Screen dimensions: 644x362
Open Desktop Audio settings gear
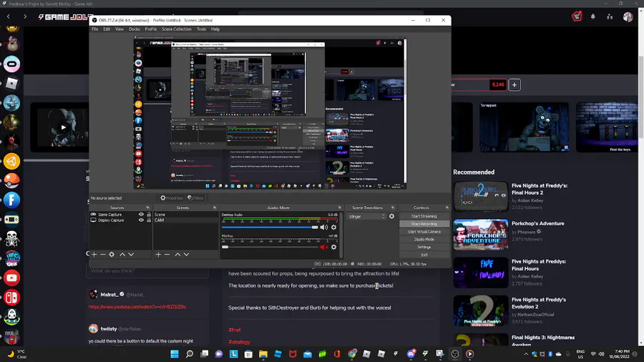(x=334, y=228)
